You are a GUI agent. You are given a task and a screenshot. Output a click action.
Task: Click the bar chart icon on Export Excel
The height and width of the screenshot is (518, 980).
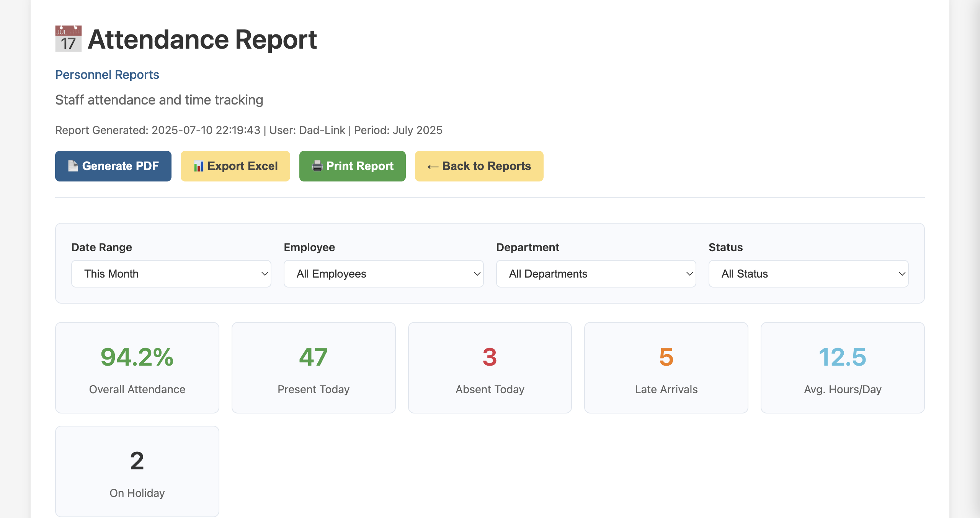pyautogui.click(x=198, y=166)
